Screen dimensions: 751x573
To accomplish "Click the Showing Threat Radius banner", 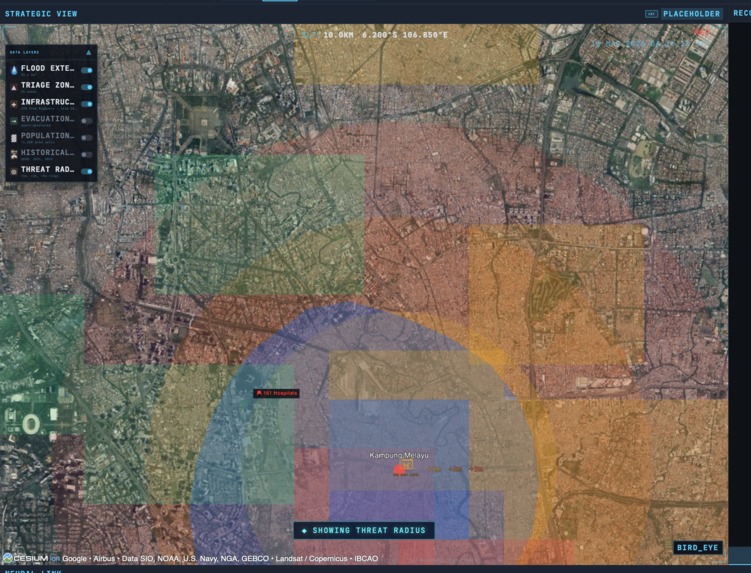I will click(364, 530).
